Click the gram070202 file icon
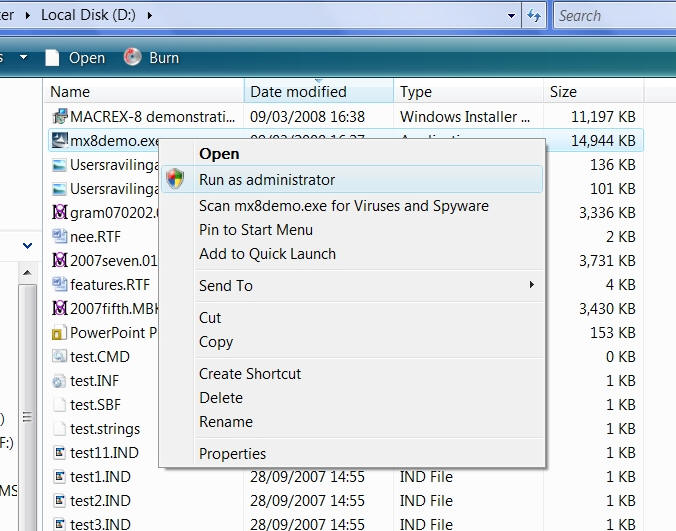 [59, 212]
